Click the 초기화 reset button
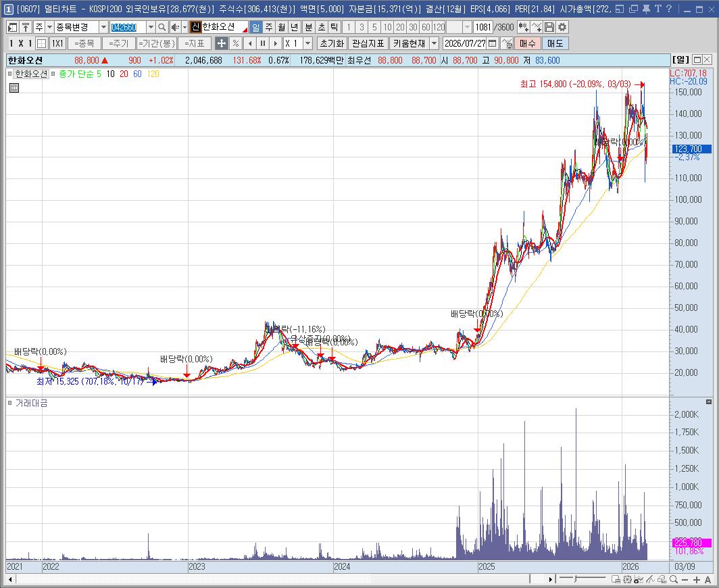 [332, 43]
